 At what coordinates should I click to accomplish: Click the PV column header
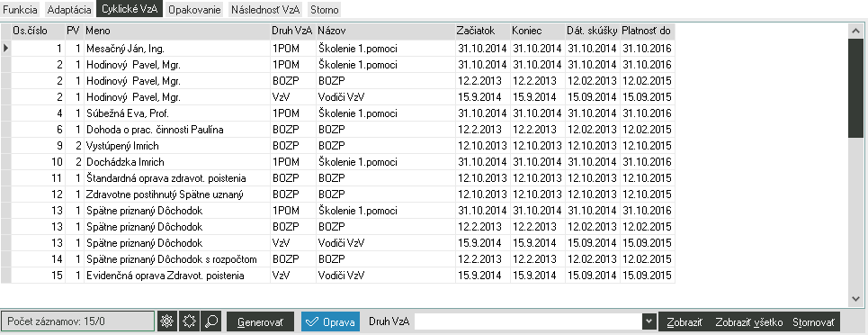click(74, 31)
